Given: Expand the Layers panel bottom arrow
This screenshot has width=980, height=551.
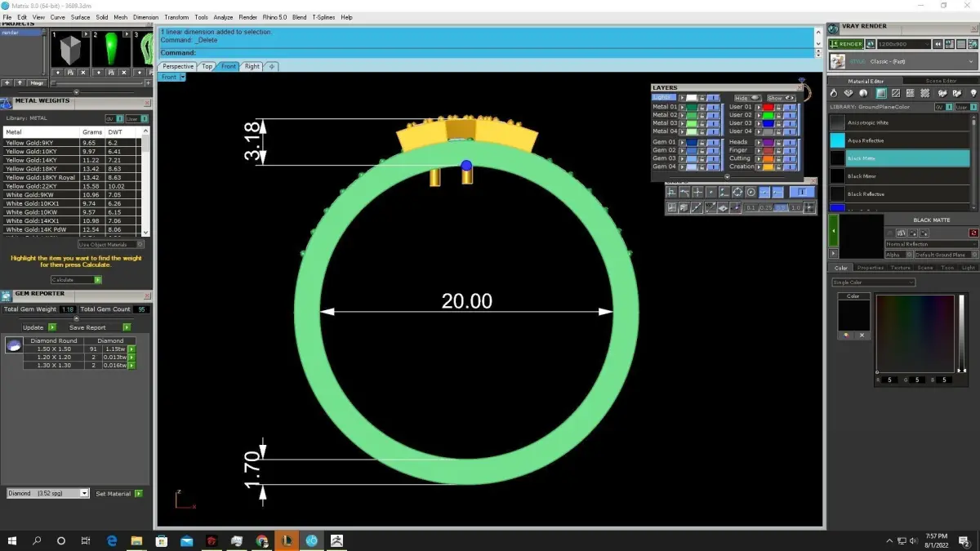Looking at the screenshot, I should 728,177.
